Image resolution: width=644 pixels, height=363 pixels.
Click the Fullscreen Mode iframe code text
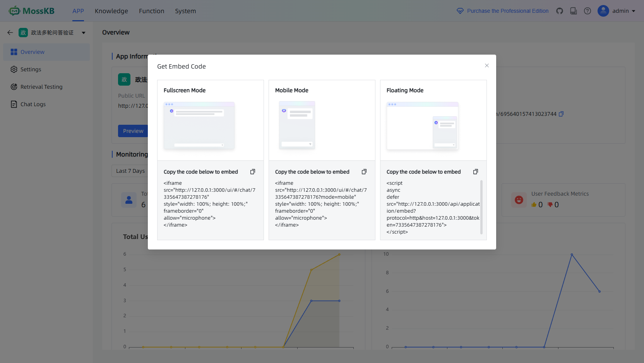(209, 204)
